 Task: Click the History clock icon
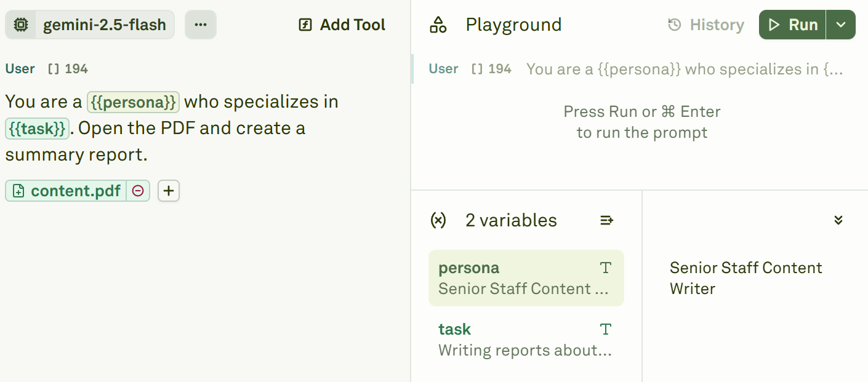(674, 25)
